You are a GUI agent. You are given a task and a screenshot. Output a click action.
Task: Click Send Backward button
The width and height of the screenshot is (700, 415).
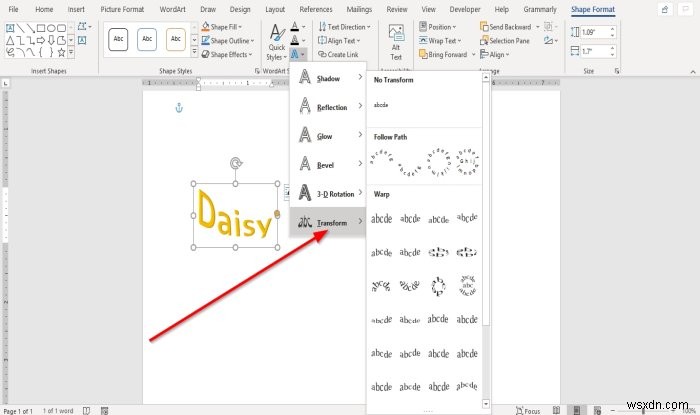point(506,27)
